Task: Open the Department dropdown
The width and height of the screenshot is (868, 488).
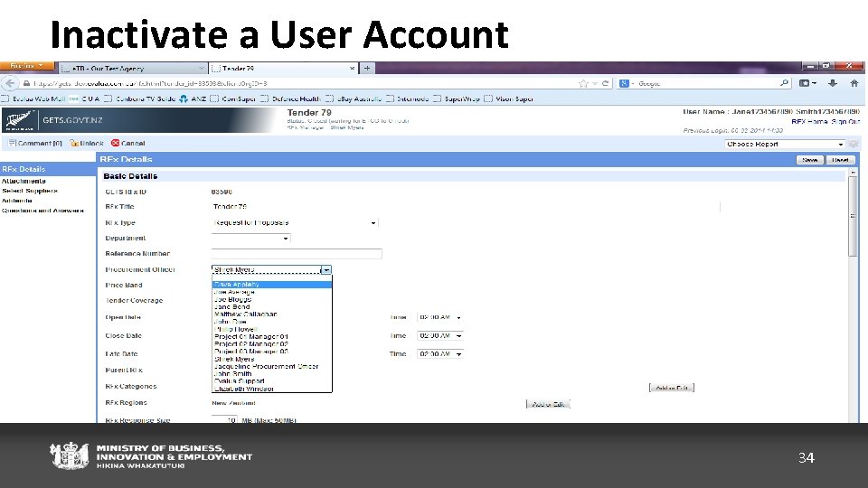Action: 250,238
